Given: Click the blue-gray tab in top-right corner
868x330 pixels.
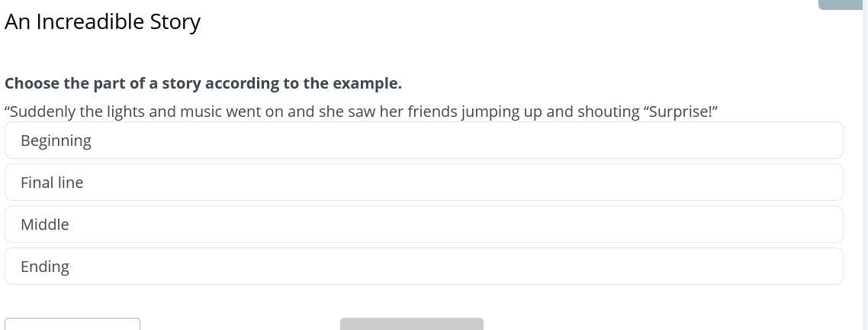Looking at the screenshot, I should (840, 5).
